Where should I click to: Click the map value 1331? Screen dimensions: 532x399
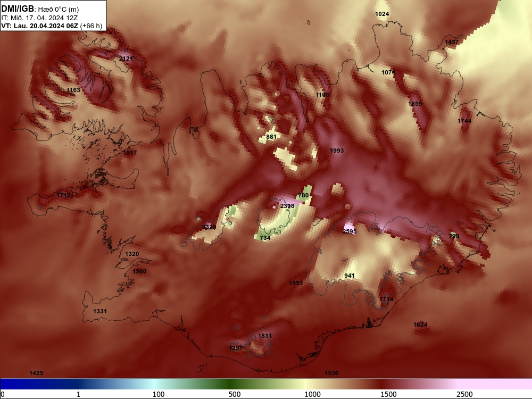click(100, 311)
